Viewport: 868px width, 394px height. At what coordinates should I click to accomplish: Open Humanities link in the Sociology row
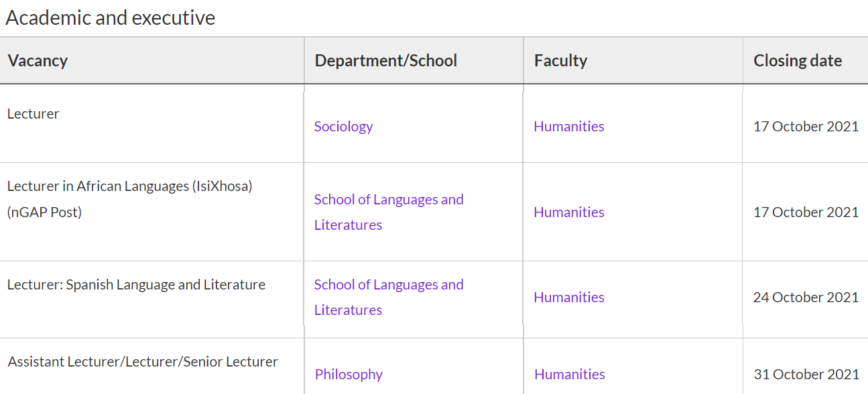point(568,126)
